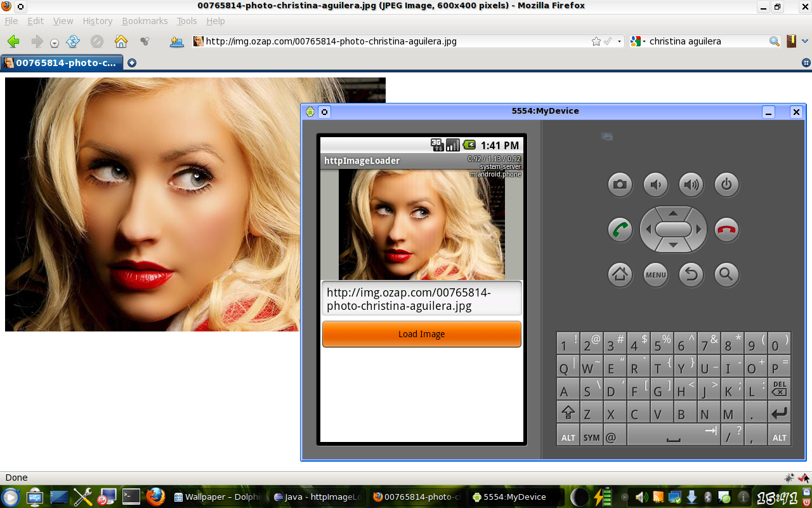Screen dimensions: 812x508
Task: Open the KDE application launcher
Action: point(10,497)
